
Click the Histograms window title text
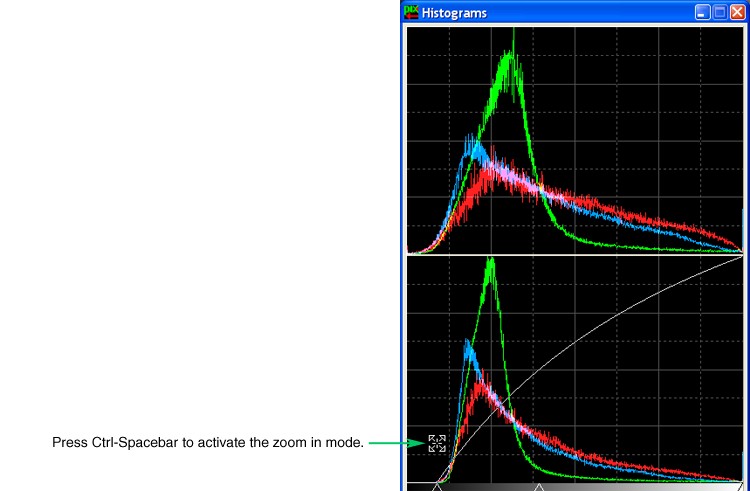pyautogui.click(x=454, y=13)
